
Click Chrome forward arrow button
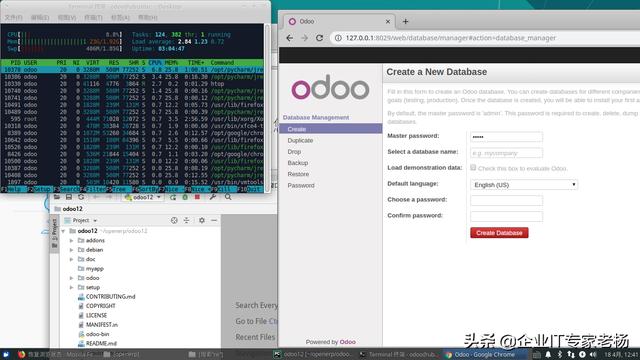pyautogui.click(x=304, y=38)
